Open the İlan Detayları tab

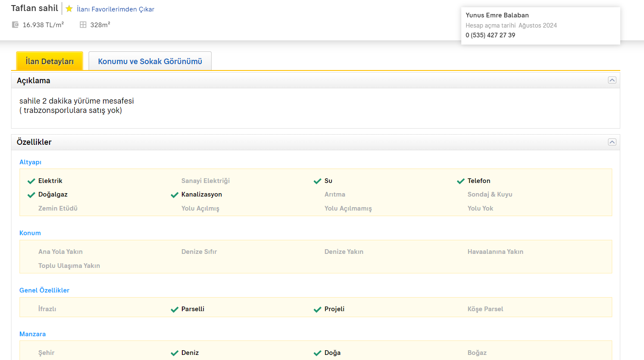pos(50,61)
